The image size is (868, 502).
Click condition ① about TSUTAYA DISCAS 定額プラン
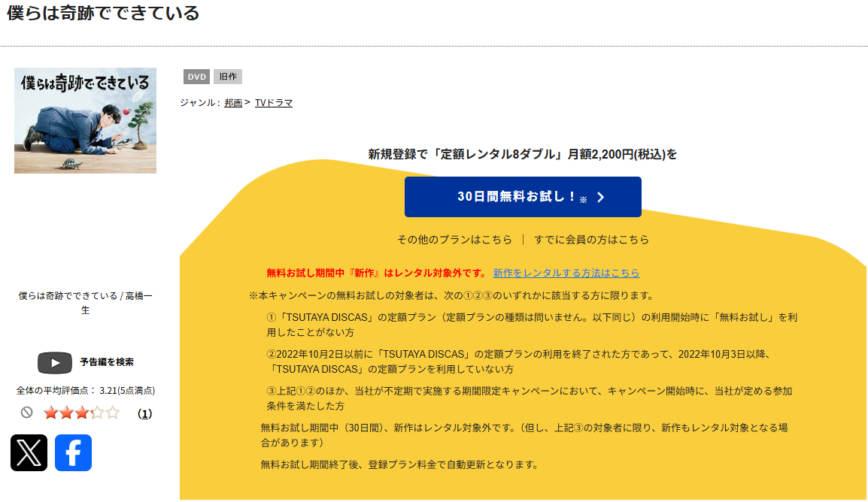(532, 325)
